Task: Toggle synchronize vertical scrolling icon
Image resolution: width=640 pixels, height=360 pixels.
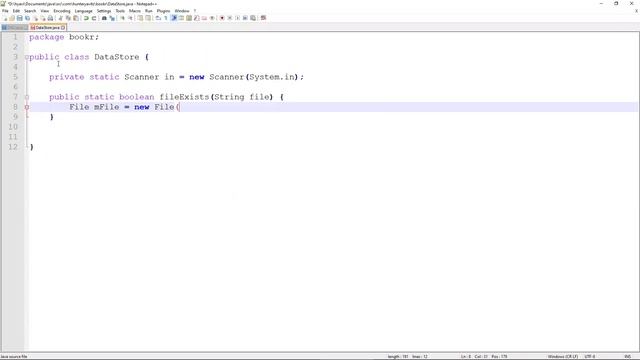Action: pos(140,18)
